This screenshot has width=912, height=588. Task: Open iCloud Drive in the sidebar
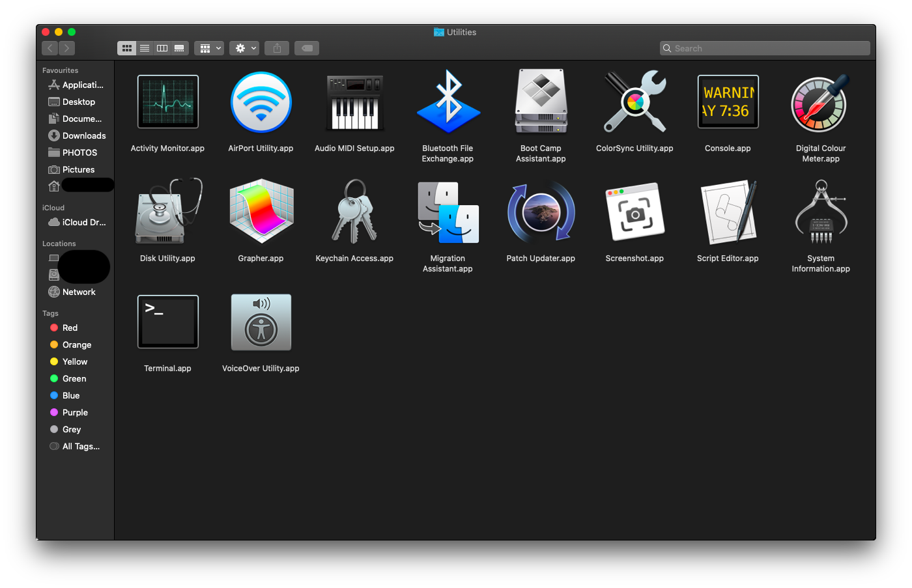tap(76, 222)
